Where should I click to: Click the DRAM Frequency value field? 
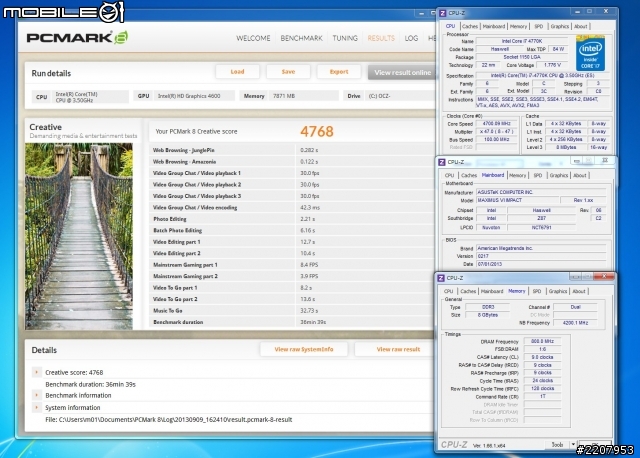click(542, 341)
